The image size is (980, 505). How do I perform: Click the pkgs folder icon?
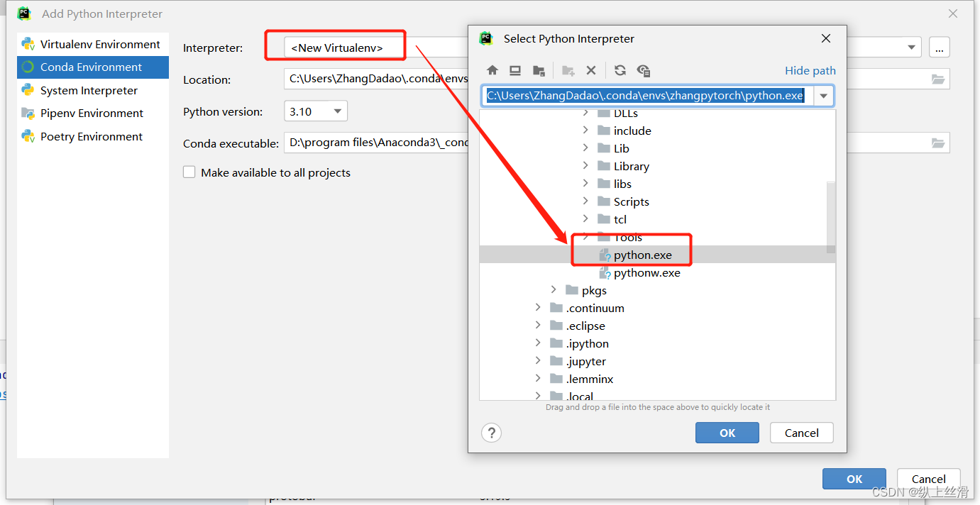(x=572, y=290)
